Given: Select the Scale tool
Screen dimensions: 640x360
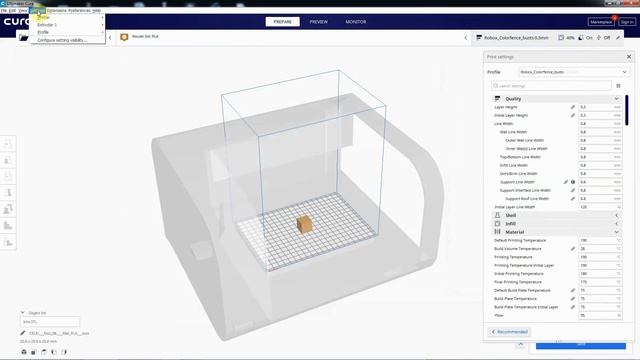Looking at the screenshot, I should coord(8,160).
